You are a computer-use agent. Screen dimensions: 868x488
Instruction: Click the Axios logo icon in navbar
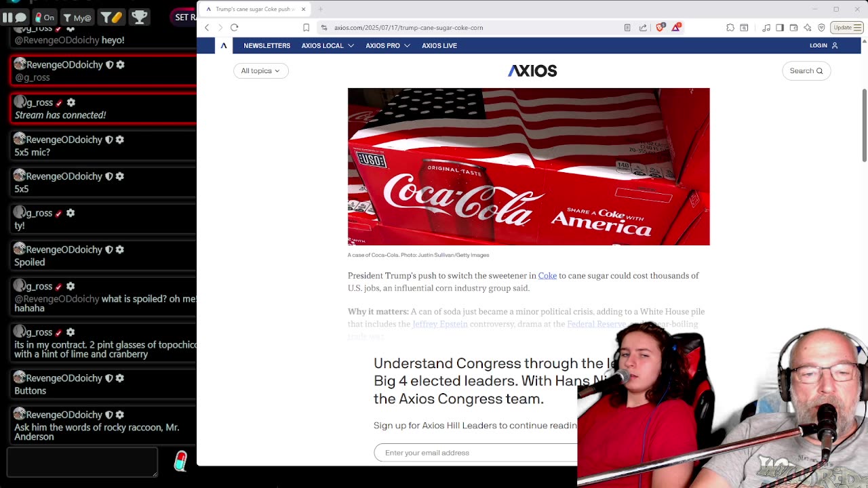[x=224, y=45]
